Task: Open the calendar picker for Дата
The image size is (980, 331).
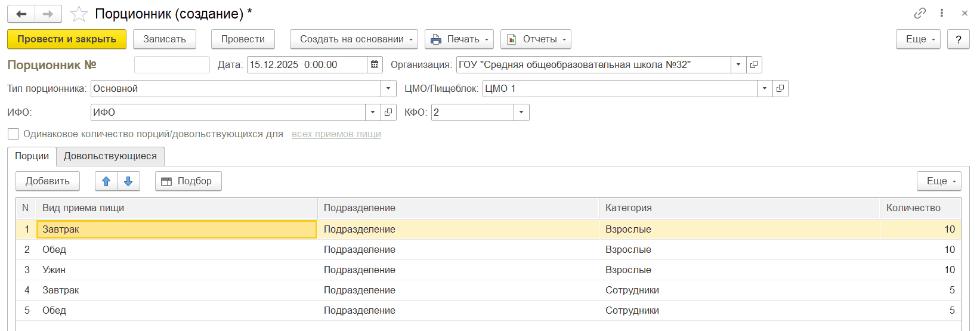Action: pyautogui.click(x=375, y=64)
